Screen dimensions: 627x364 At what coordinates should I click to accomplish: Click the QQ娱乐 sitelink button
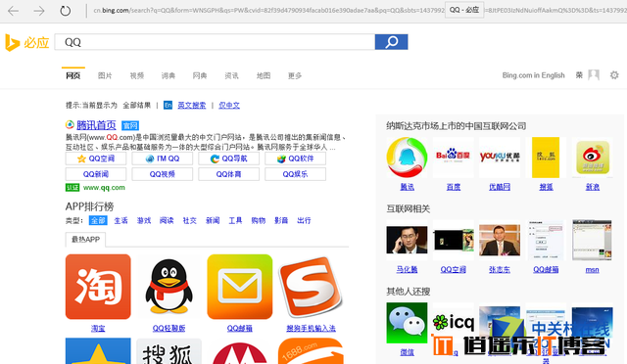[x=295, y=174]
